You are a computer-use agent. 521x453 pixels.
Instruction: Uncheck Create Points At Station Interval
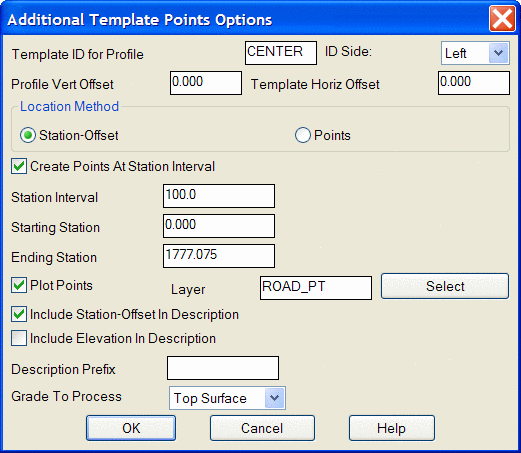coord(19,166)
